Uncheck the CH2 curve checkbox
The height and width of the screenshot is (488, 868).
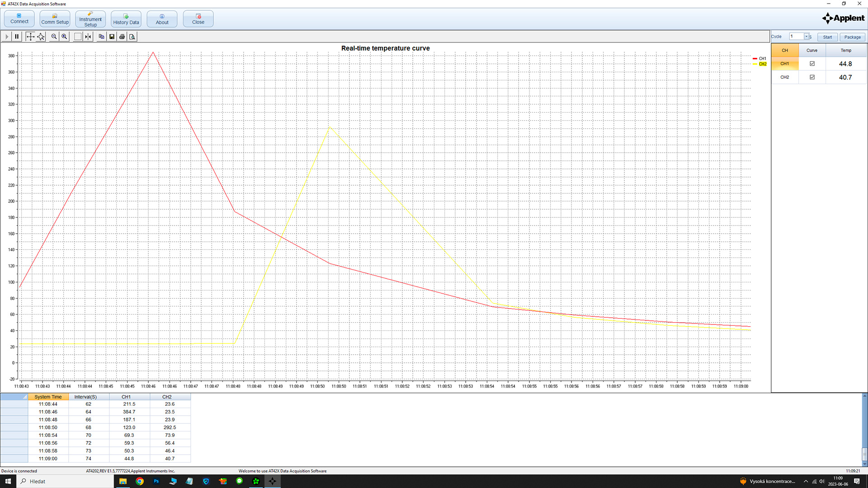(x=812, y=77)
